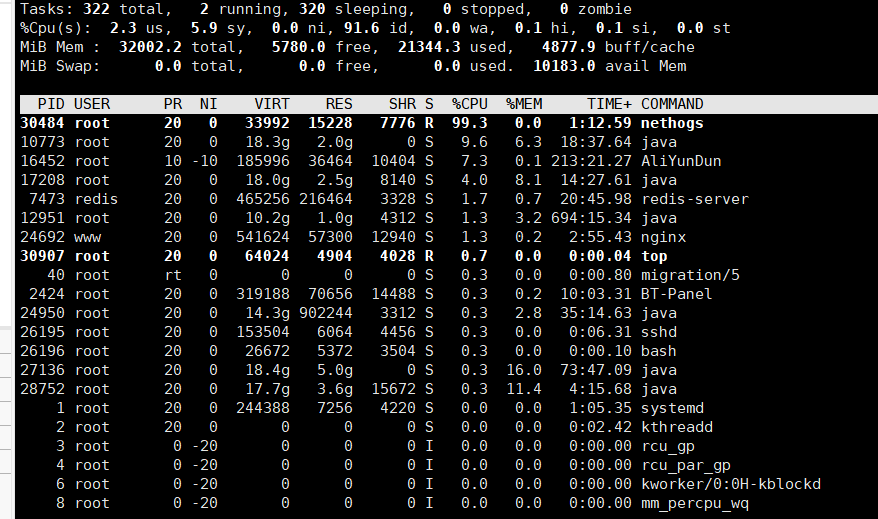Click the rcu_par_gp command entry
The image size is (878, 519).
(x=686, y=465)
